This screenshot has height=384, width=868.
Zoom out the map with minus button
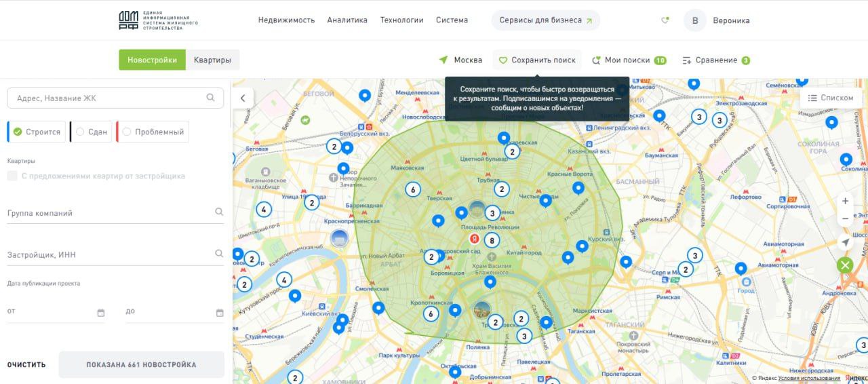(845, 219)
